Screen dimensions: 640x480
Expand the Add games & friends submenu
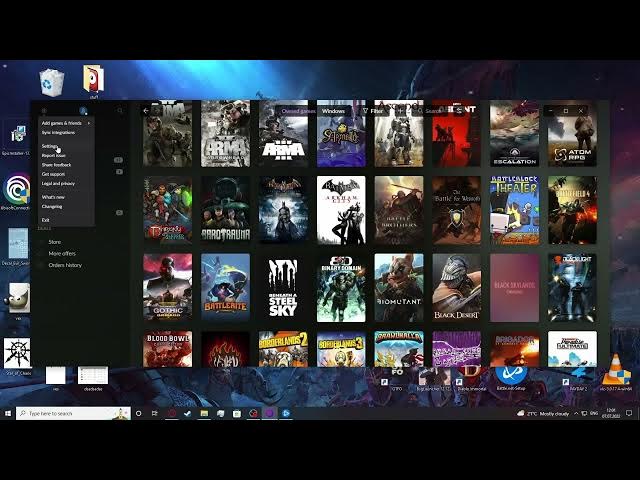[x=66, y=123]
